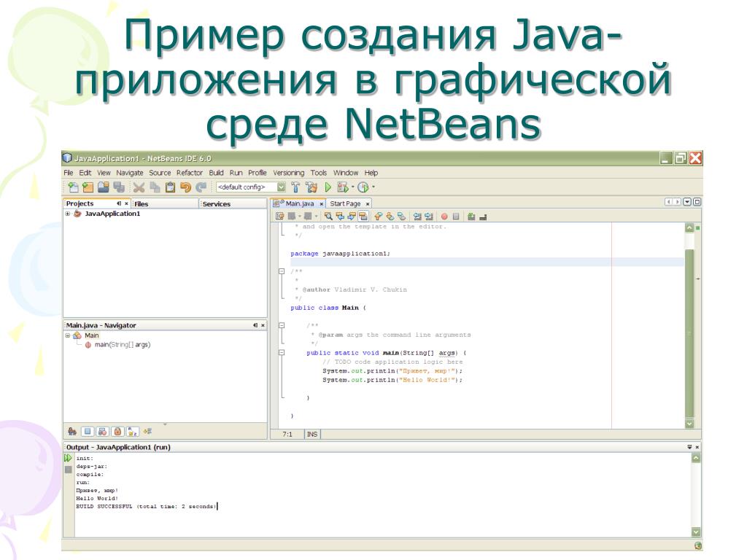
Task: Collapse the main method code fold
Action: pyautogui.click(x=282, y=353)
